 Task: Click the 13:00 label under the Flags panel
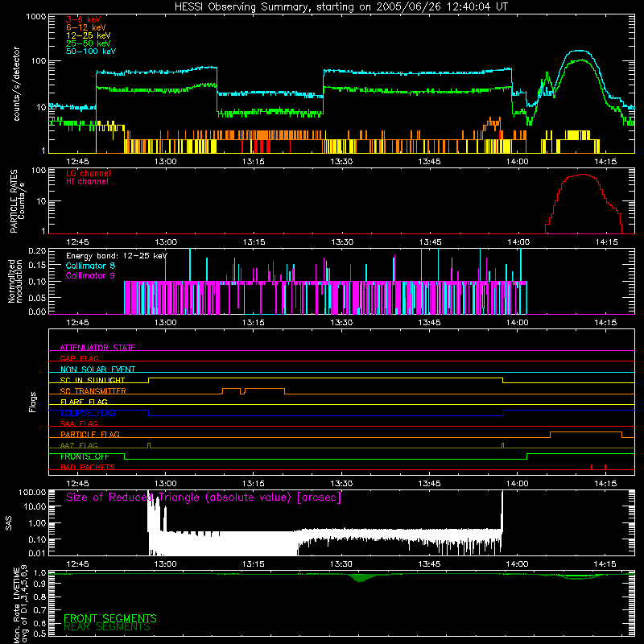[166, 484]
